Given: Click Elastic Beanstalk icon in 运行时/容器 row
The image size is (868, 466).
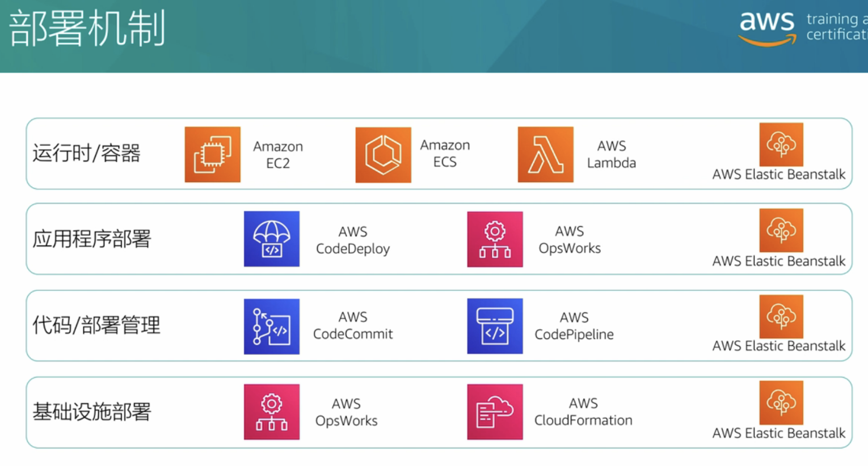Looking at the screenshot, I should (781, 145).
